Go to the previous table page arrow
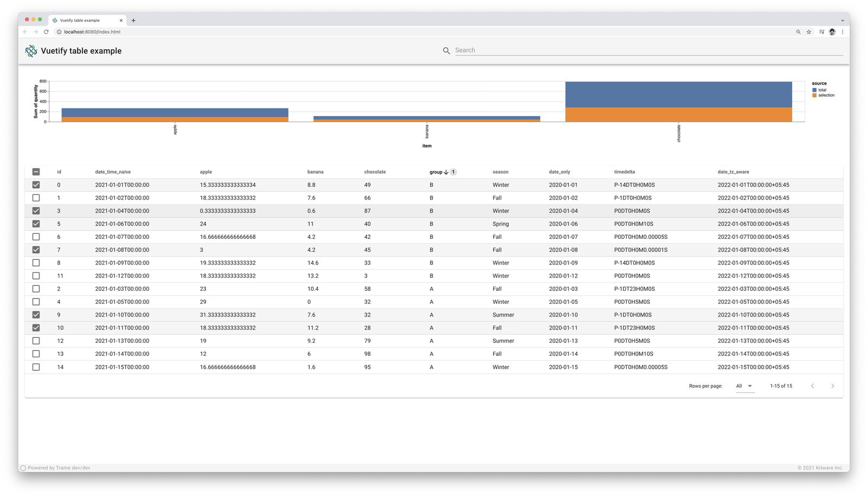 (x=813, y=386)
